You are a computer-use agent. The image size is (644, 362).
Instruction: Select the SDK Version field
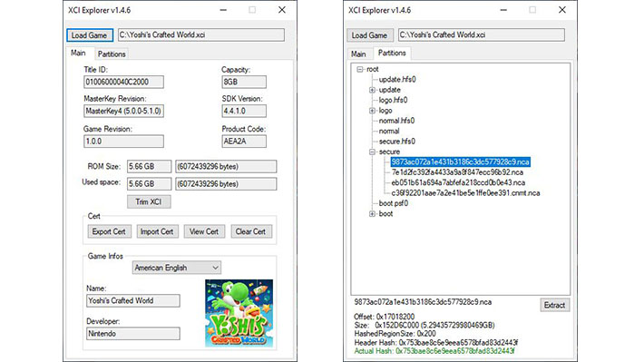click(244, 111)
